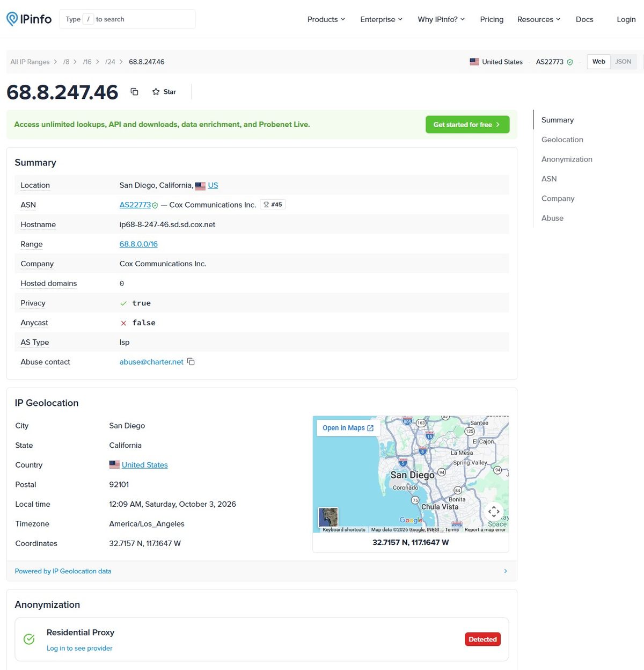This screenshot has height=670, width=644.
Task: Click the Google logo on the map
Action: pos(411,520)
